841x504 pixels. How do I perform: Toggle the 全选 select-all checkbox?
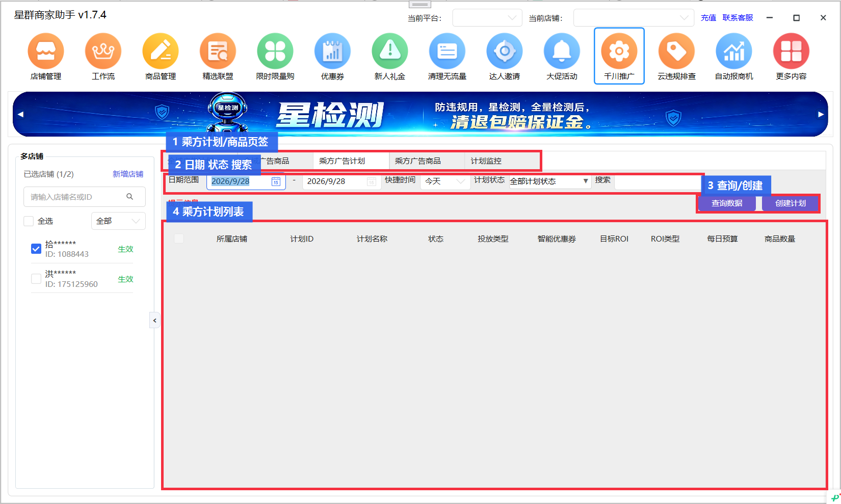tap(29, 221)
